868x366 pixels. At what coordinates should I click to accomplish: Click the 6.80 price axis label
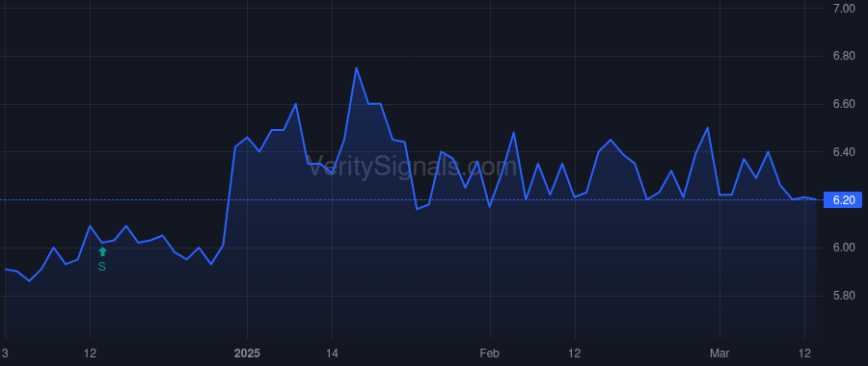click(x=844, y=57)
